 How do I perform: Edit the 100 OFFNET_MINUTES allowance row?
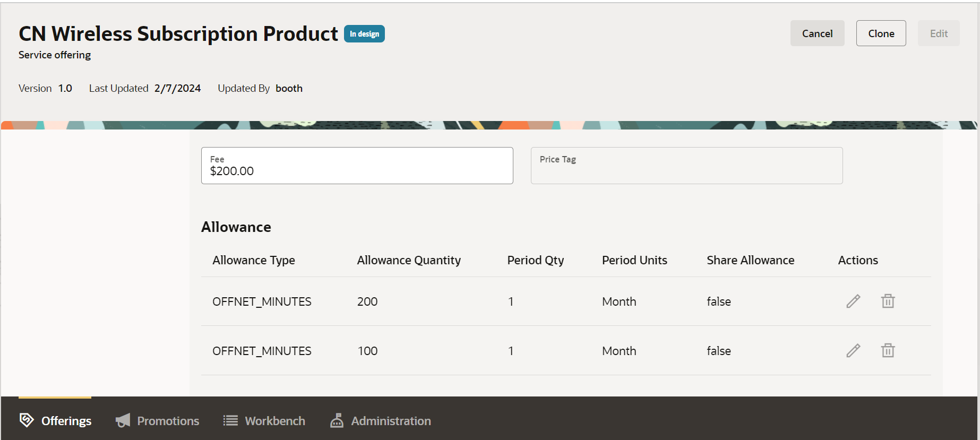click(x=853, y=351)
